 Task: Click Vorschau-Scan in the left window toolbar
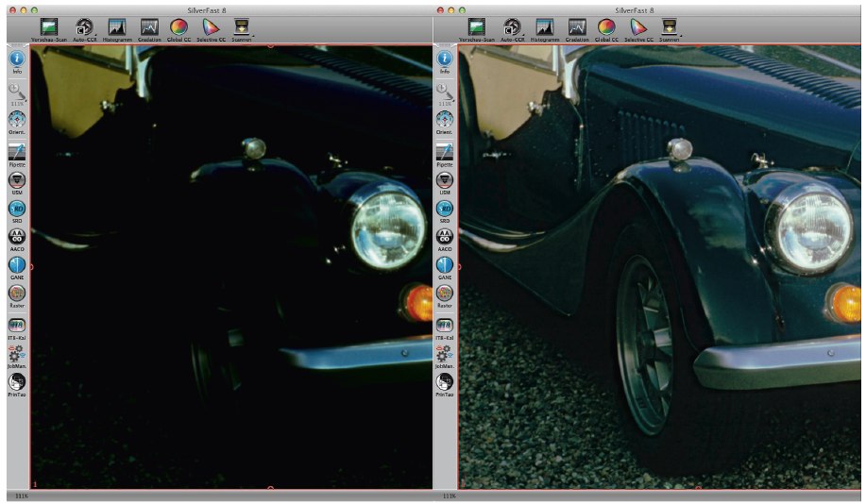click(x=49, y=28)
